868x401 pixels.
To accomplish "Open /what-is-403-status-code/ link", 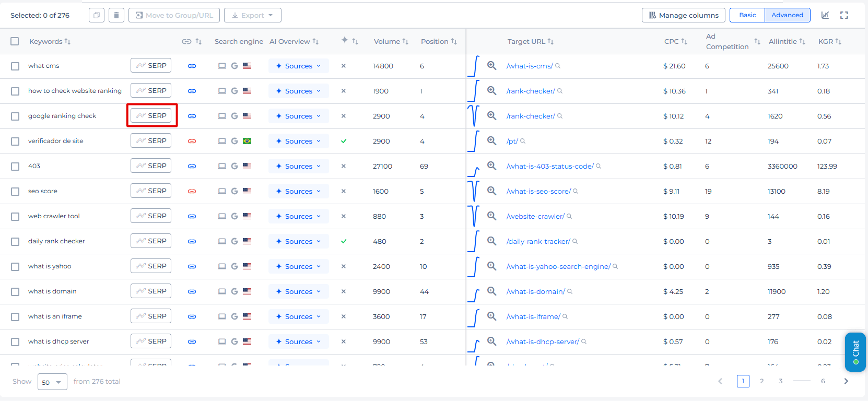I will (550, 166).
